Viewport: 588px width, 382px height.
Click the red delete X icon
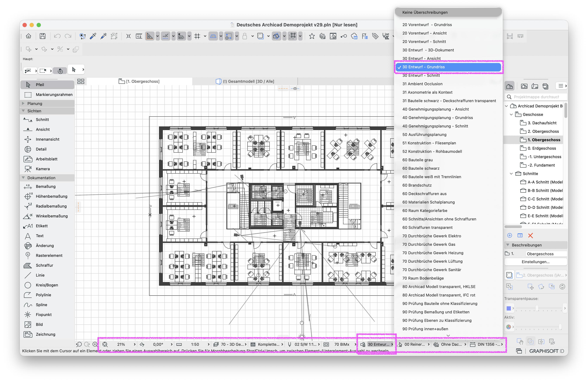pyautogui.click(x=530, y=236)
